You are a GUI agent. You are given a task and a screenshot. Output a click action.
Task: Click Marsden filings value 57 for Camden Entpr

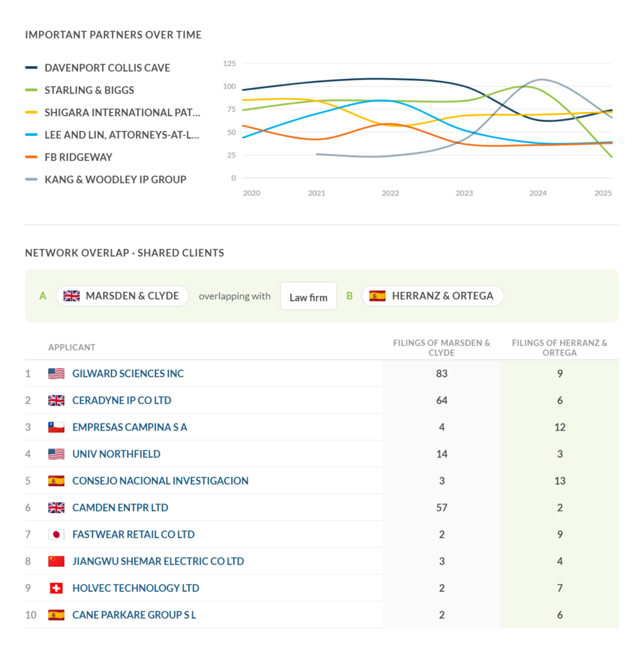click(x=442, y=508)
